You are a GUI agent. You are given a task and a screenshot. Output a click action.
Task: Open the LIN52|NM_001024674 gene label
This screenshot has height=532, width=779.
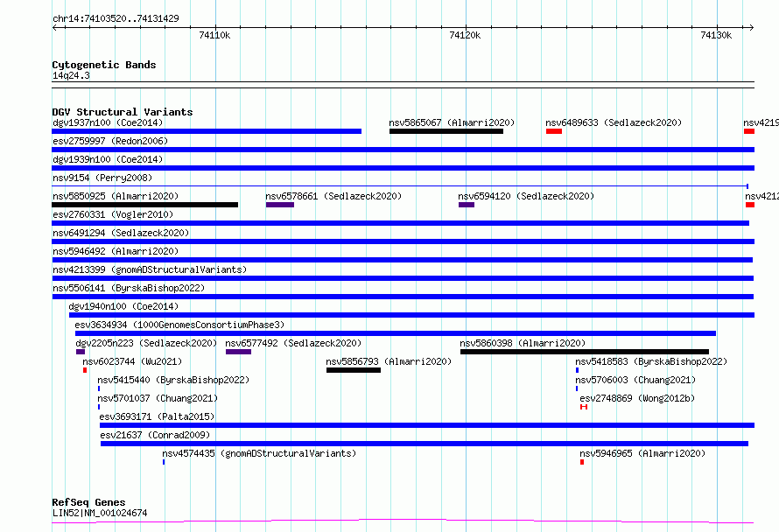(x=100, y=513)
